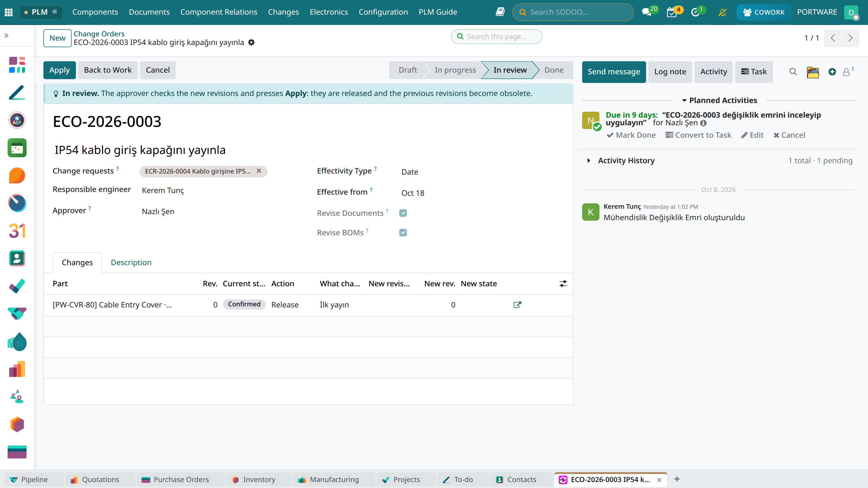Open the apps grid menu
This screenshot has height=488, width=868.
tap(9, 12)
